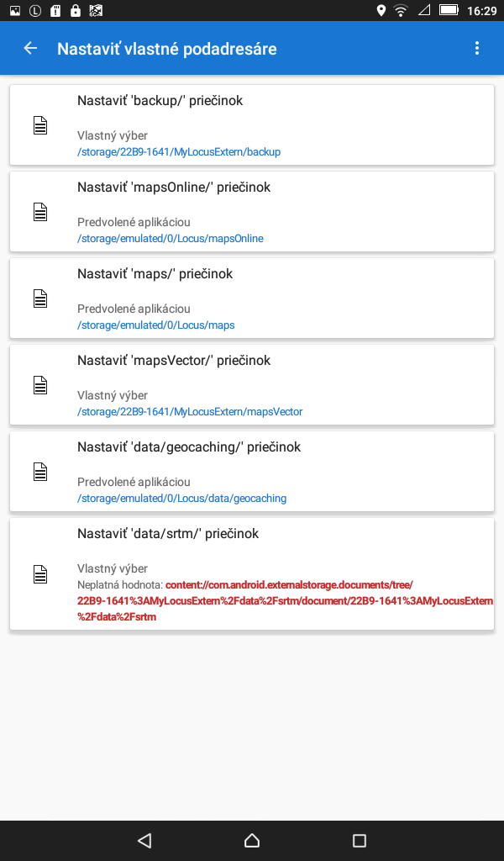504x861 pixels.
Task: Open Nastaviť 'backup/' priečinok setting
Action: click(160, 101)
